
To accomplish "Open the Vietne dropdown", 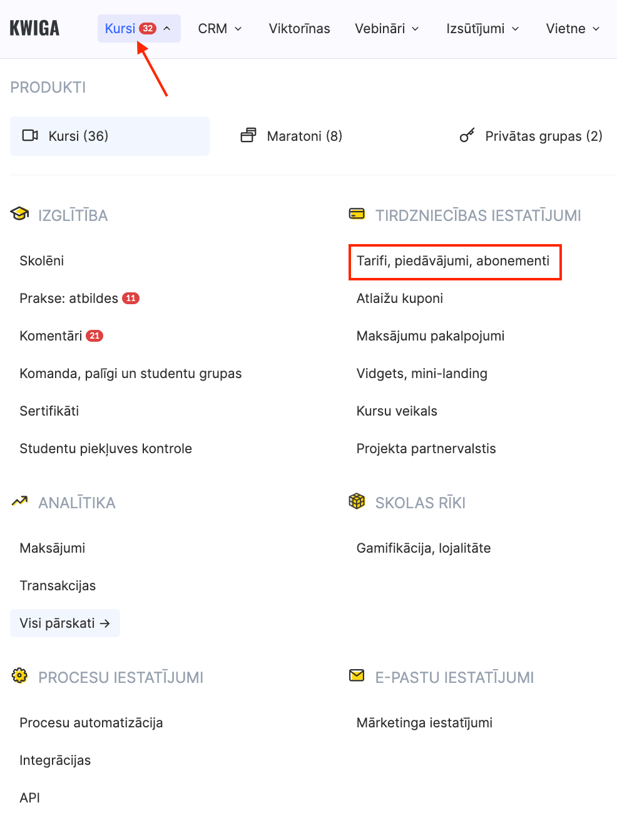I will point(573,29).
